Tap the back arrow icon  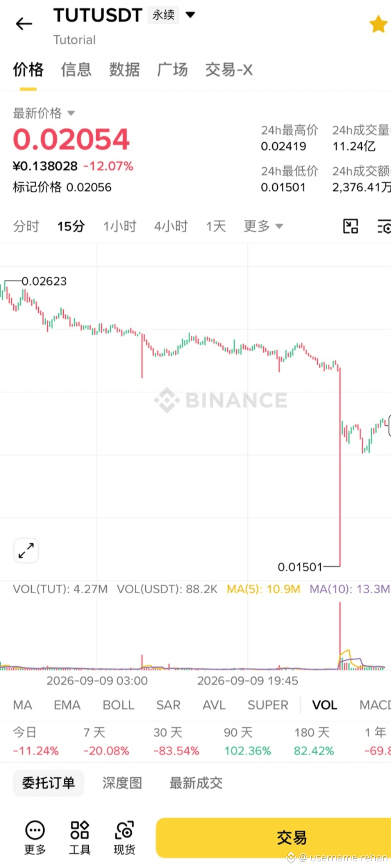(24, 24)
